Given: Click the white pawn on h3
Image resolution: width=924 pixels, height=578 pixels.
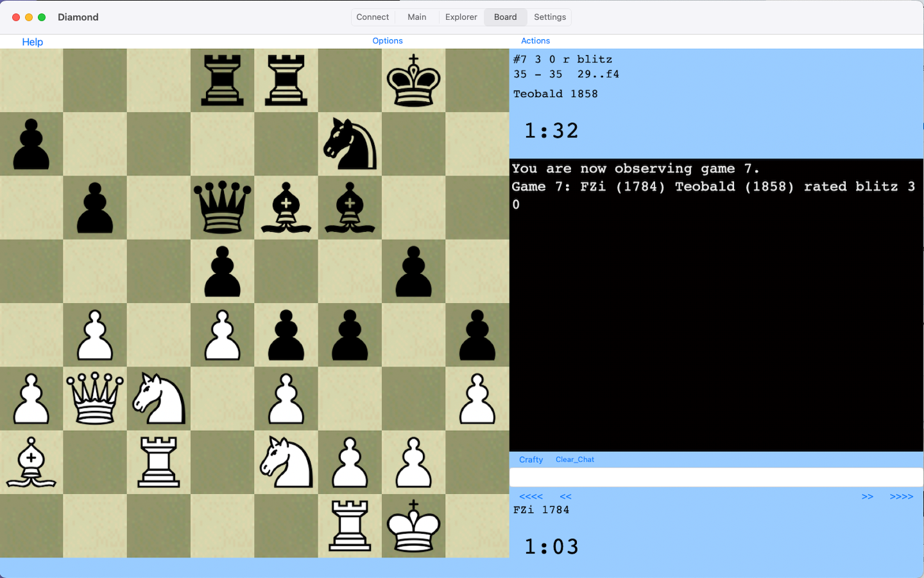Looking at the screenshot, I should point(477,398).
